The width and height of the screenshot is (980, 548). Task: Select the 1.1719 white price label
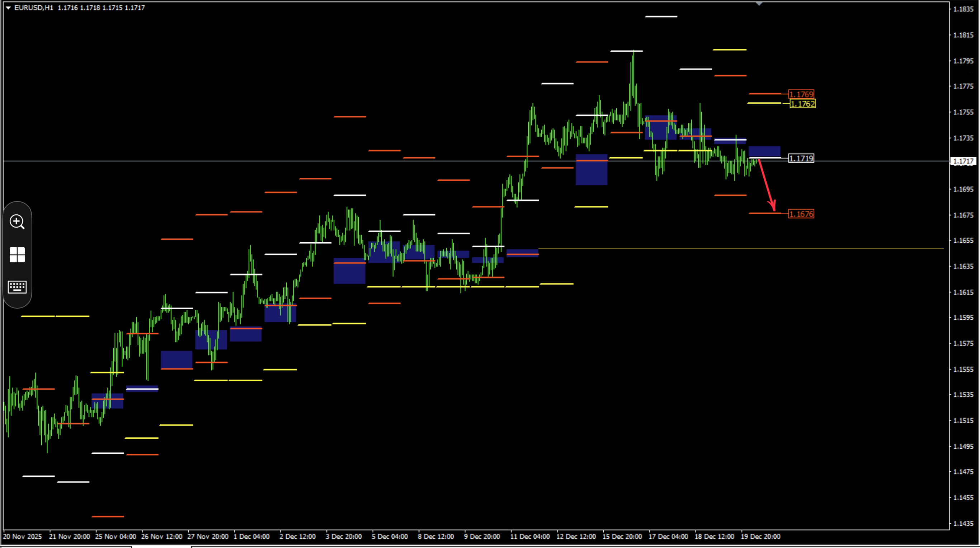pos(801,158)
